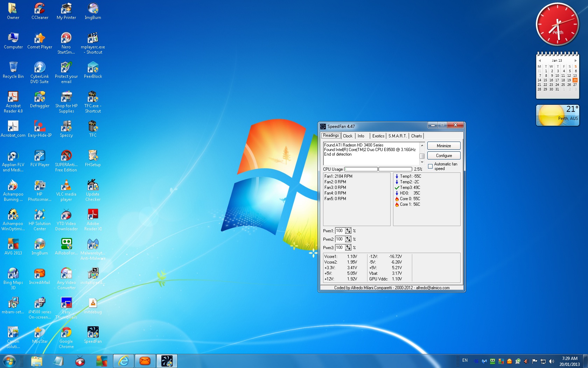Click the Minimize button in SpeedFan
The image size is (588, 368).
(444, 146)
